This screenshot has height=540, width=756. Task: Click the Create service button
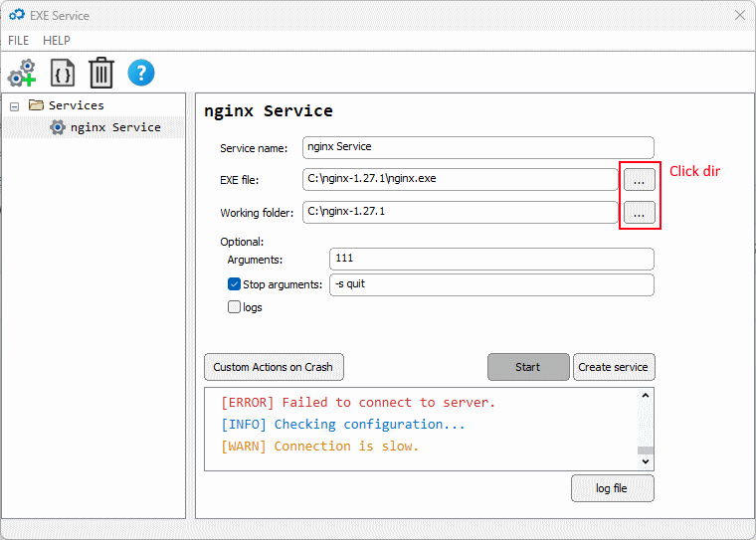[614, 367]
